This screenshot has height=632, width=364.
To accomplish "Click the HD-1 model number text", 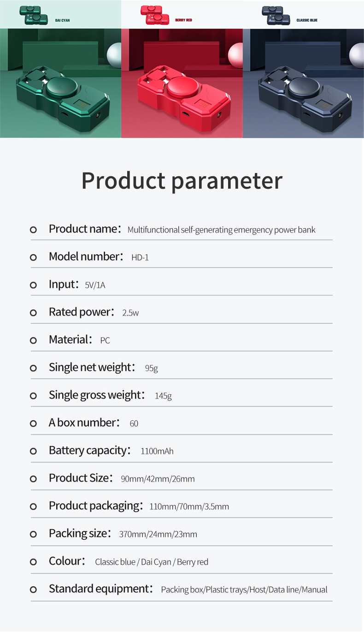I will pyautogui.click(x=140, y=257).
